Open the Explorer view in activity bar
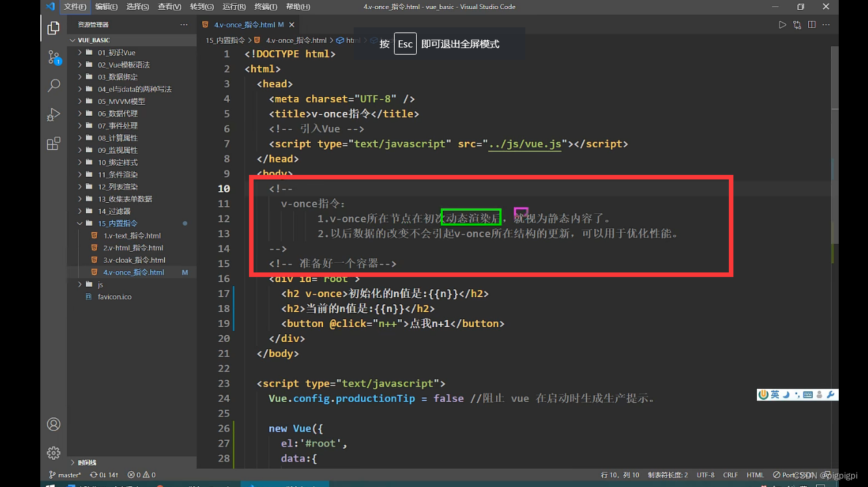 [x=54, y=28]
